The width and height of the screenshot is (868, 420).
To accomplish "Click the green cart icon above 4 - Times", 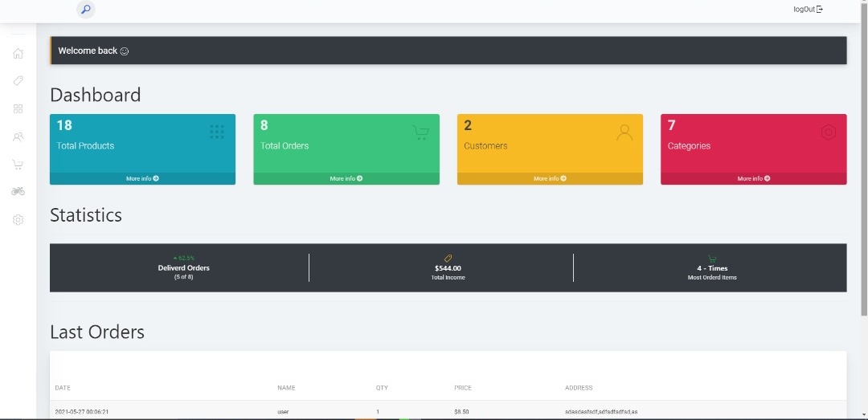I will (712, 259).
